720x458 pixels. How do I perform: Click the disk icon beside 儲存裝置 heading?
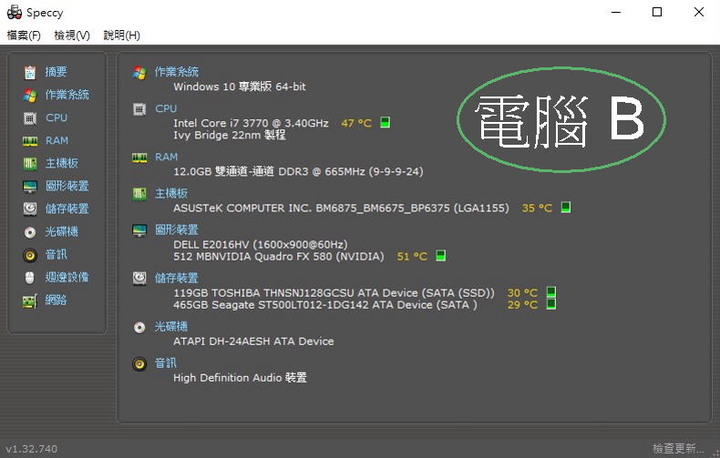[x=140, y=278]
